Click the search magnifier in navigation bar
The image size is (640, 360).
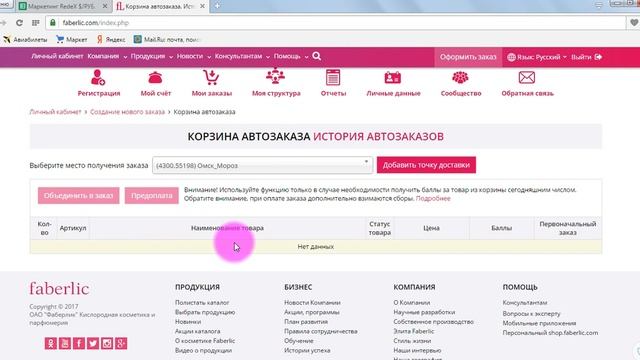(x=317, y=56)
